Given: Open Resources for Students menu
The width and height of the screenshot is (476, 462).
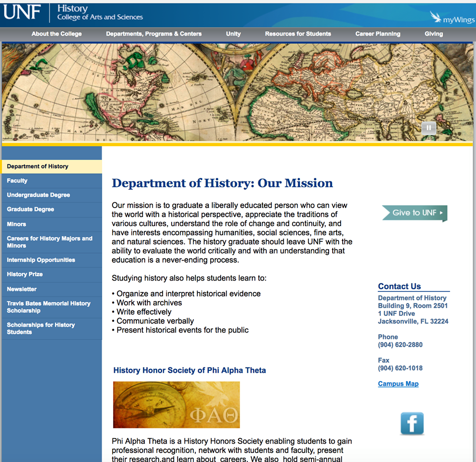Looking at the screenshot, I should pos(298,34).
